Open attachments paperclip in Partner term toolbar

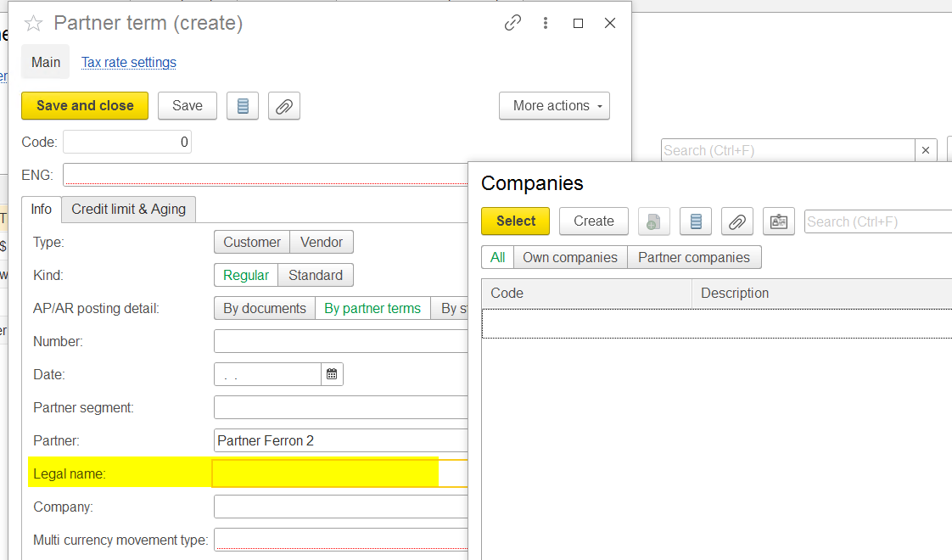pyautogui.click(x=284, y=106)
